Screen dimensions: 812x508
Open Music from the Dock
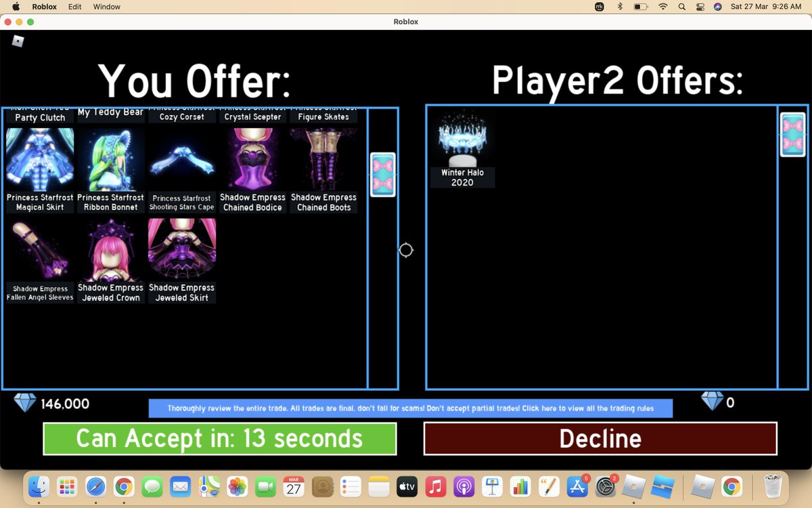pos(435,486)
